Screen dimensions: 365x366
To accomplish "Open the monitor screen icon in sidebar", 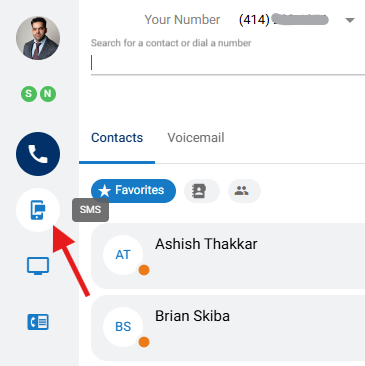I will coord(38,266).
